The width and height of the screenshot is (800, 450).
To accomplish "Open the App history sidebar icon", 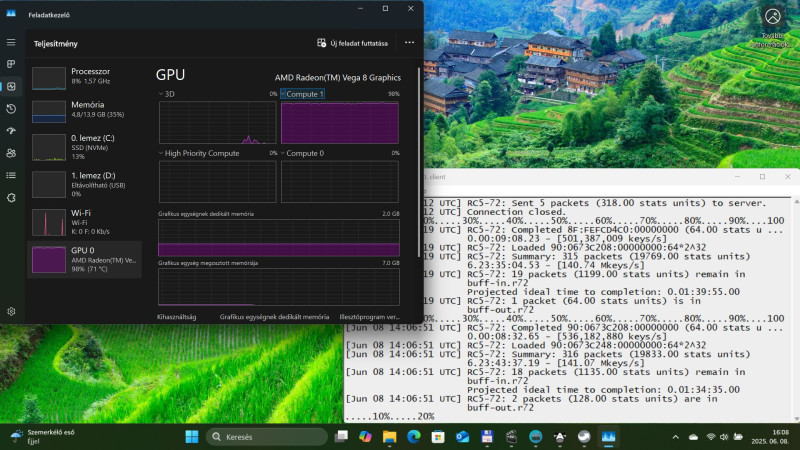I will (11, 109).
